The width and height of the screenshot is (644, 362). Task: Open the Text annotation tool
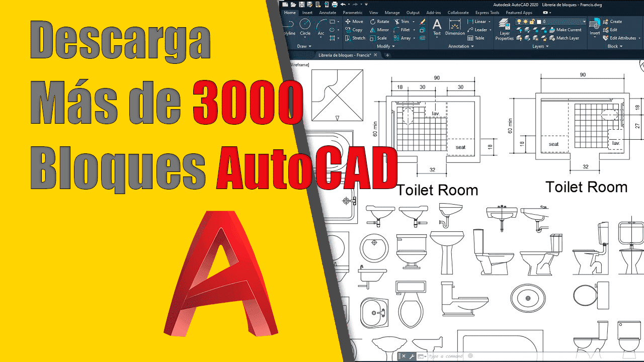click(437, 27)
